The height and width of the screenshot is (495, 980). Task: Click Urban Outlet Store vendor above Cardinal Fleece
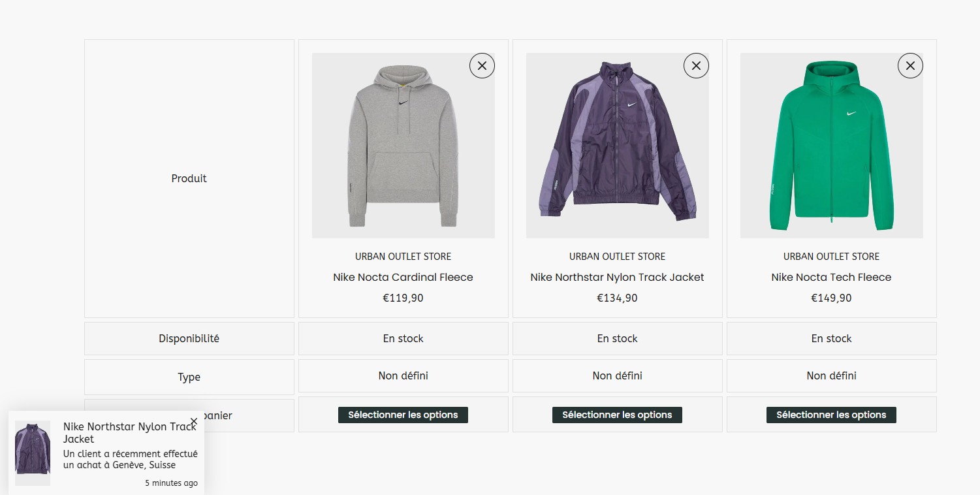point(403,256)
